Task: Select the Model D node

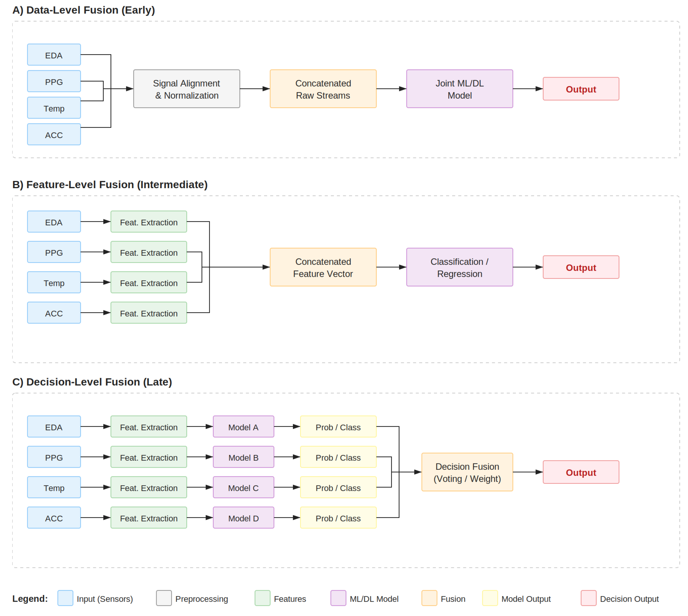Action: tap(243, 518)
